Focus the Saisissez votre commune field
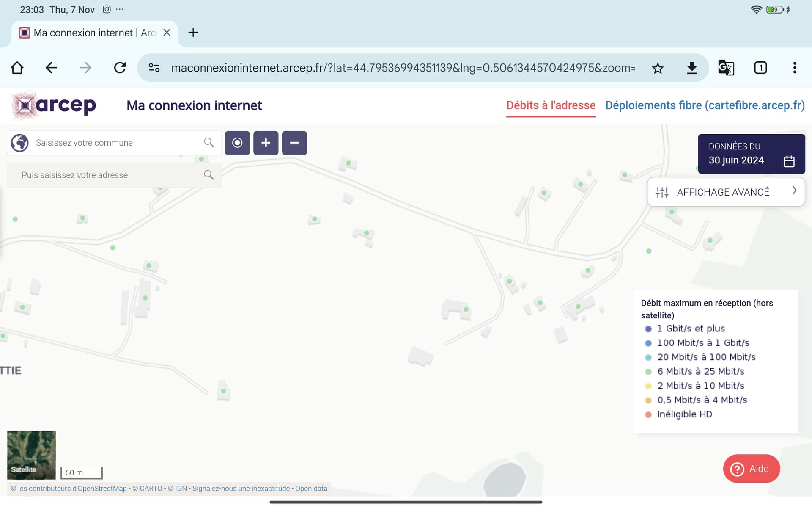This screenshot has height=508, width=812. tap(114, 143)
